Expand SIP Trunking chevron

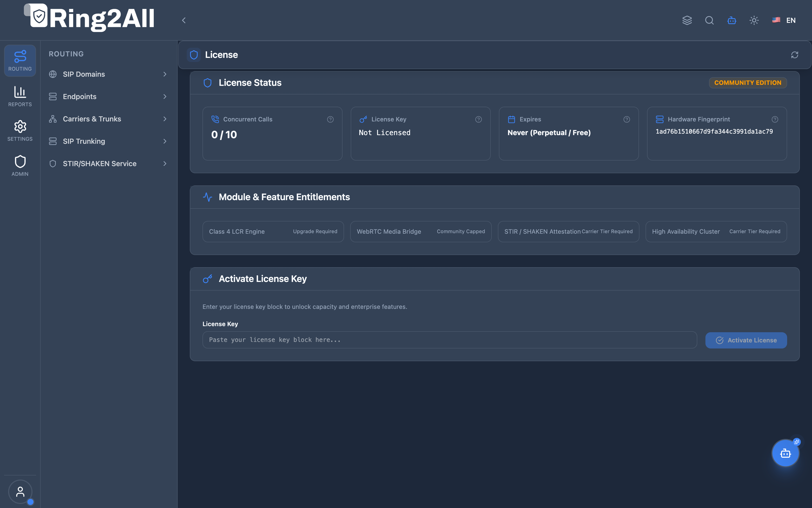tap(165, 141)
